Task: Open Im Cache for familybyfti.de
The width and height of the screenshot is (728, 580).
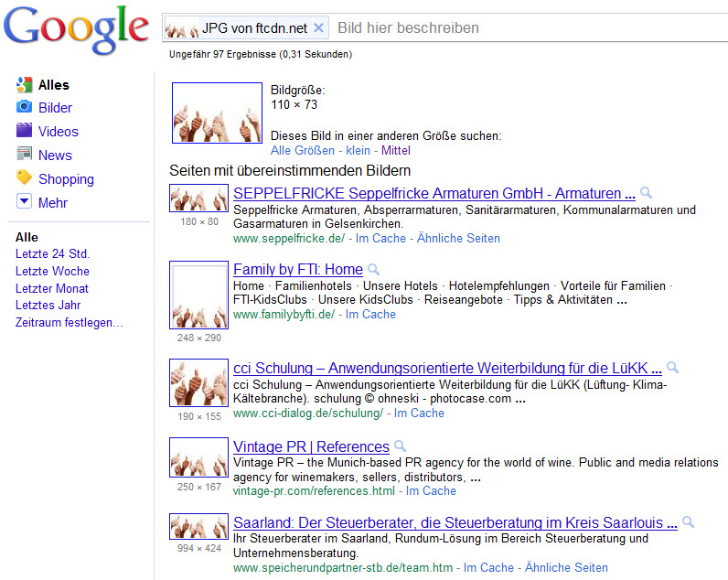Action: pyautogui.click(x=370, y=315)
